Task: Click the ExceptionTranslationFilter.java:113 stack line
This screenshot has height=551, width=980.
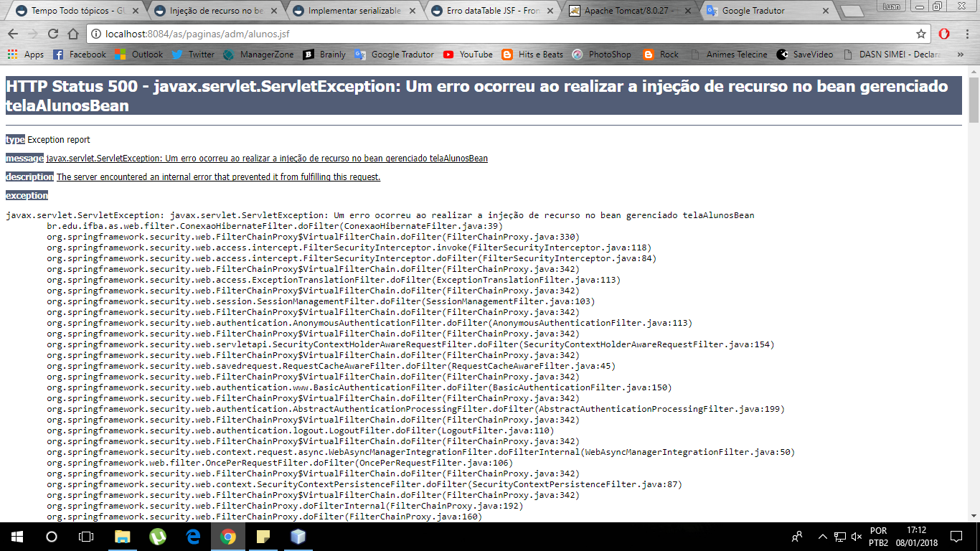Action: [x=334, y=280]
